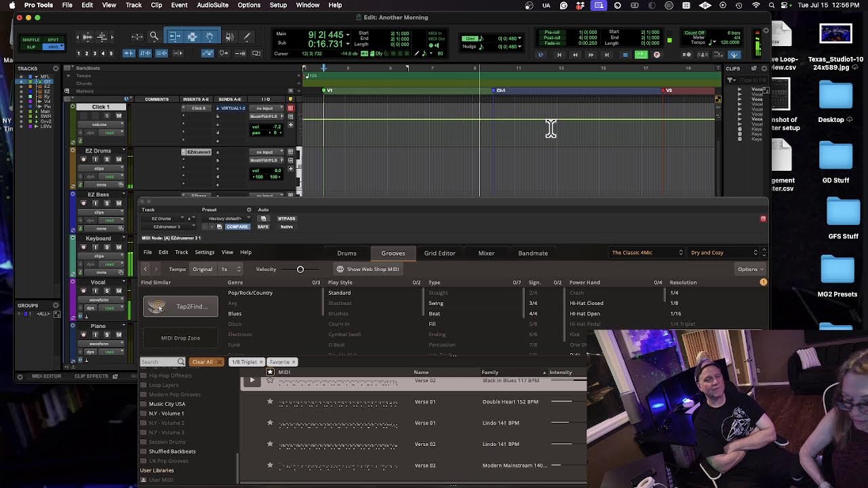The image size is (868, 488).
Task: Open the Nudge value dropdown arrow
Action: pos(521,47)
